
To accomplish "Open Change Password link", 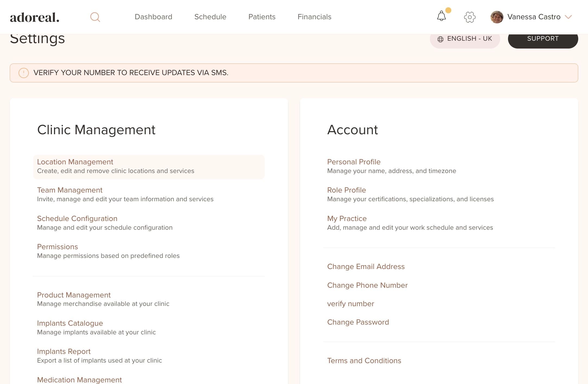I will (x=358, y=322).
